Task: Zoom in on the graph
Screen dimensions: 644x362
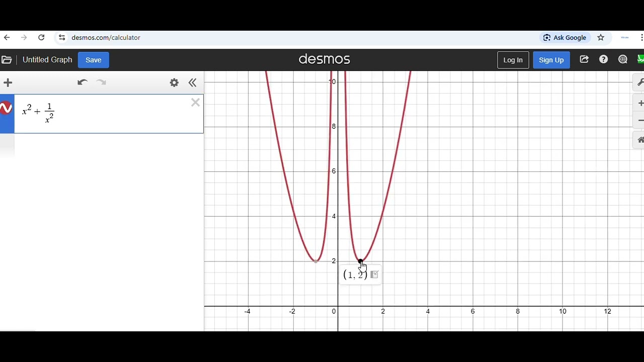Action: click(x=640, y=104)
